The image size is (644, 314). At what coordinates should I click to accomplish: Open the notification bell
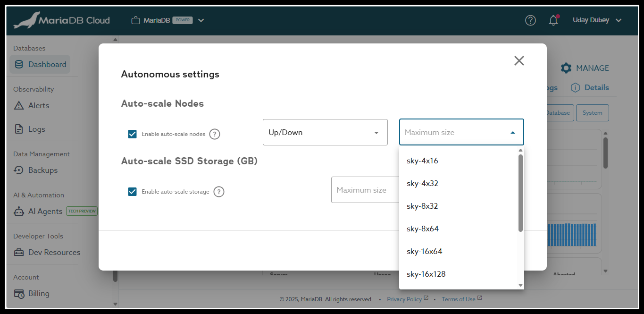(x=553, y=20)
